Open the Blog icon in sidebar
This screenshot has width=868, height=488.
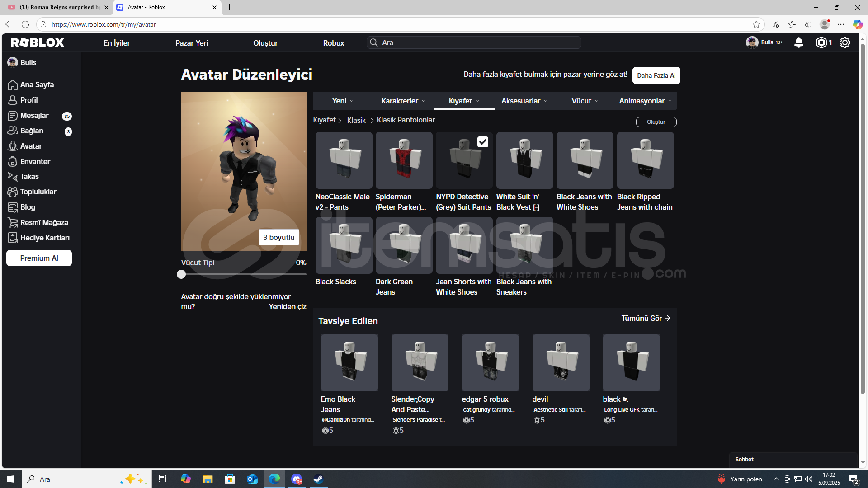click(x=13, y=207)
